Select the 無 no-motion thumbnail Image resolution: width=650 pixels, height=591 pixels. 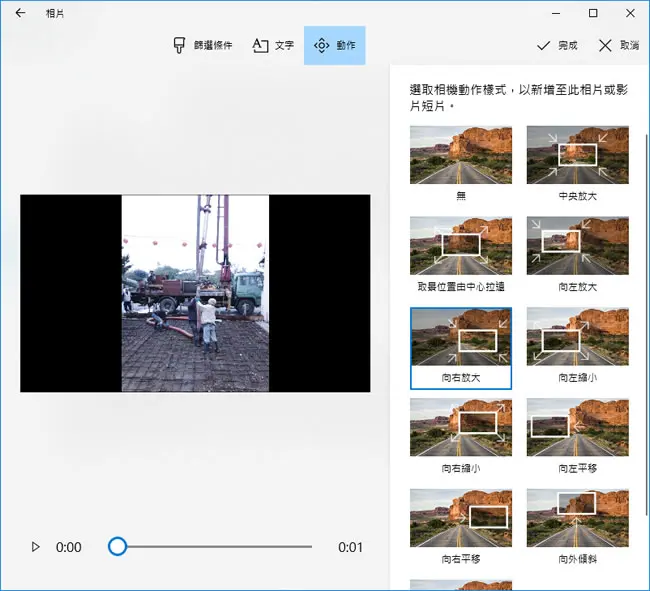click(x=461, y=165)
